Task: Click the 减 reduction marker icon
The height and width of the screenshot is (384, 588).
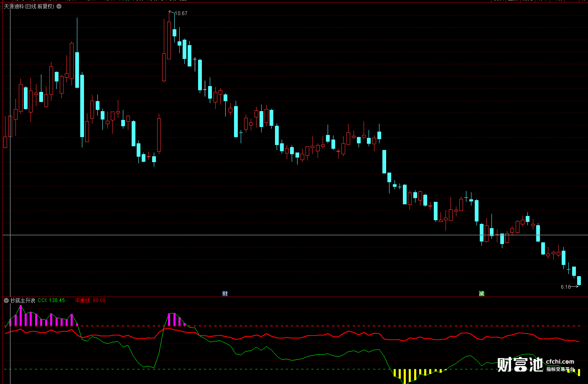Action: pos(481,294)
